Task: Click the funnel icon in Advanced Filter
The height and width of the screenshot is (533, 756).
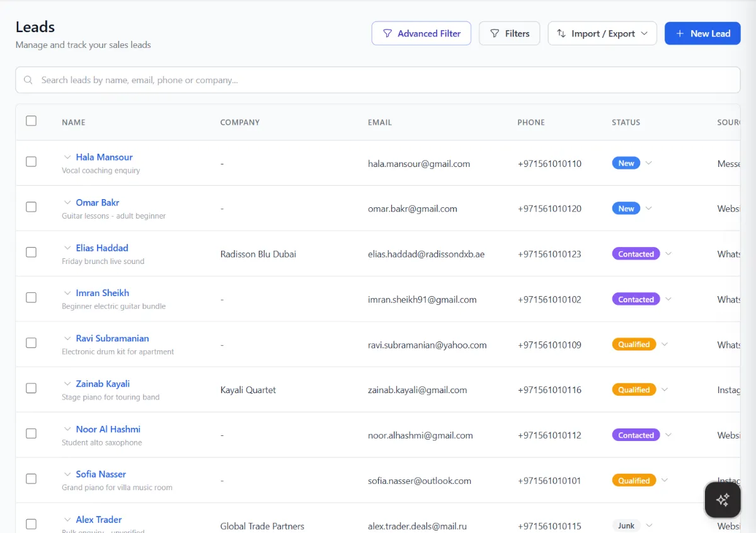Action: [x=388, y=33]
